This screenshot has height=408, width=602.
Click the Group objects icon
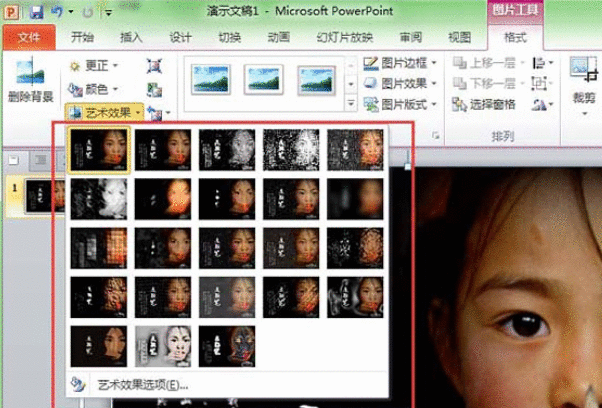click(x=542, y=83)
